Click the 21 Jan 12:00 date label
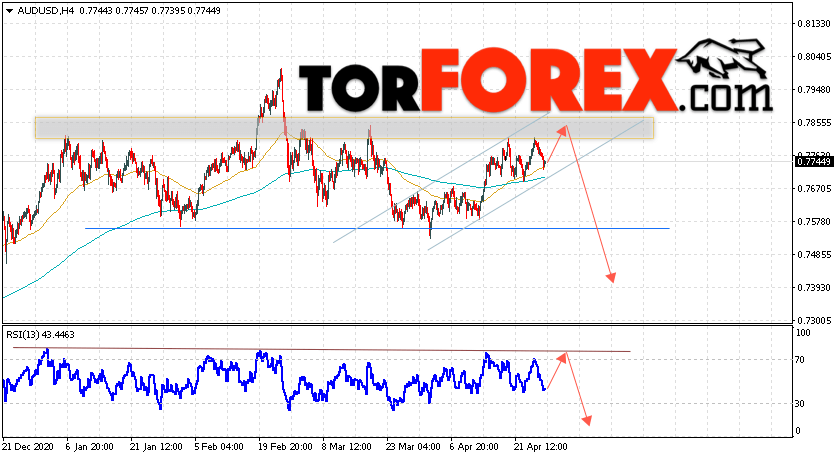The width and height of the screenshot is (838, 458). (x=156, y=447)
